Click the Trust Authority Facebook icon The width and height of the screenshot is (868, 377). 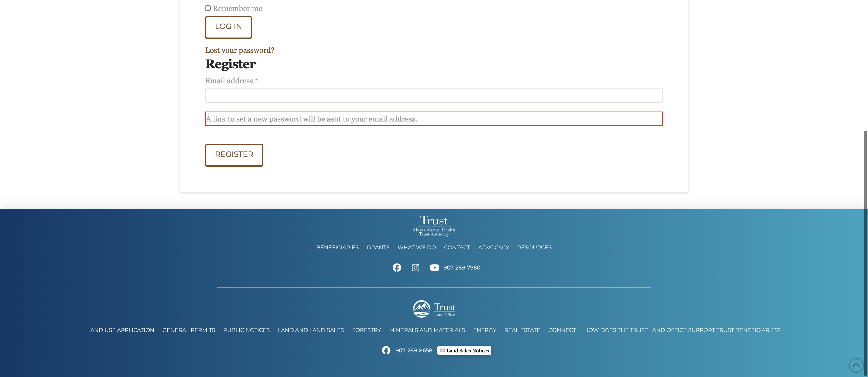pyautogui.click(x=397, y=267)
